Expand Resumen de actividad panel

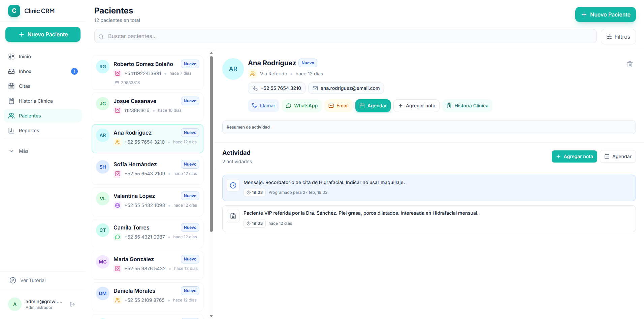(x=429, y=127)
